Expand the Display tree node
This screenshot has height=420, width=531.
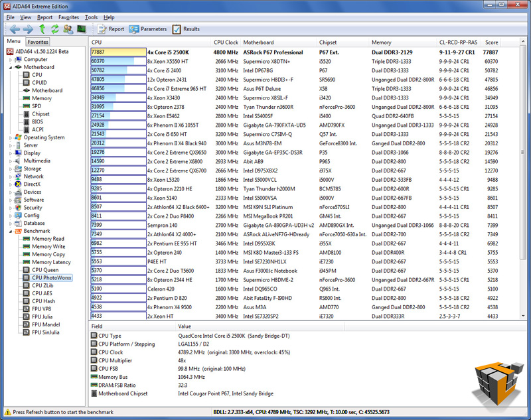click(11, 153)
